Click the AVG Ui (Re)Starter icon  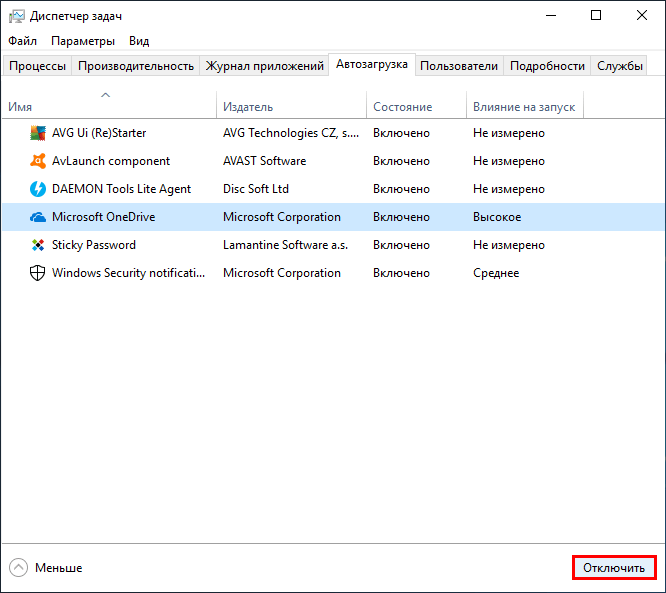(38, 133)
